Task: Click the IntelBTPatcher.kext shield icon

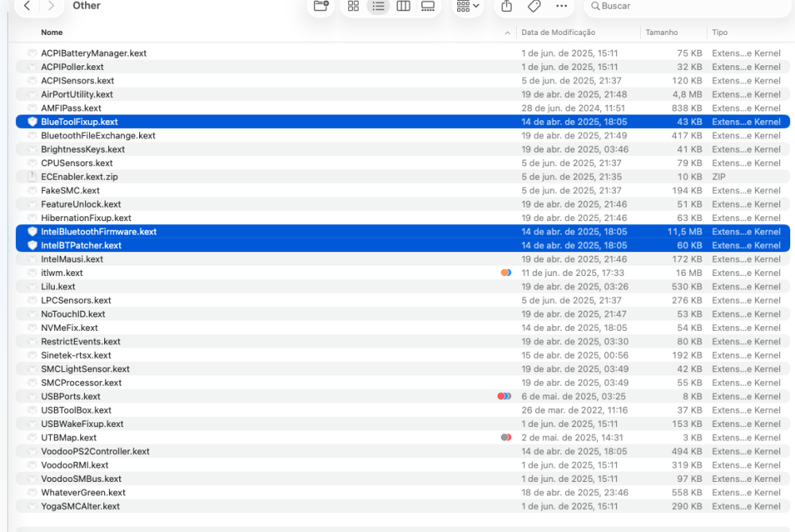Action: pos(33,246)
